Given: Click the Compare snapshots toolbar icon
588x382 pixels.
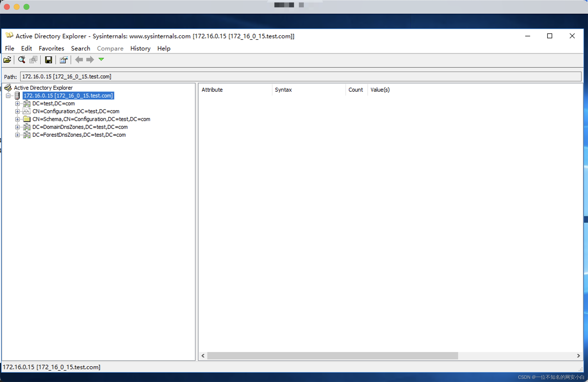Looking at the screenshot, I should [33, 60].
